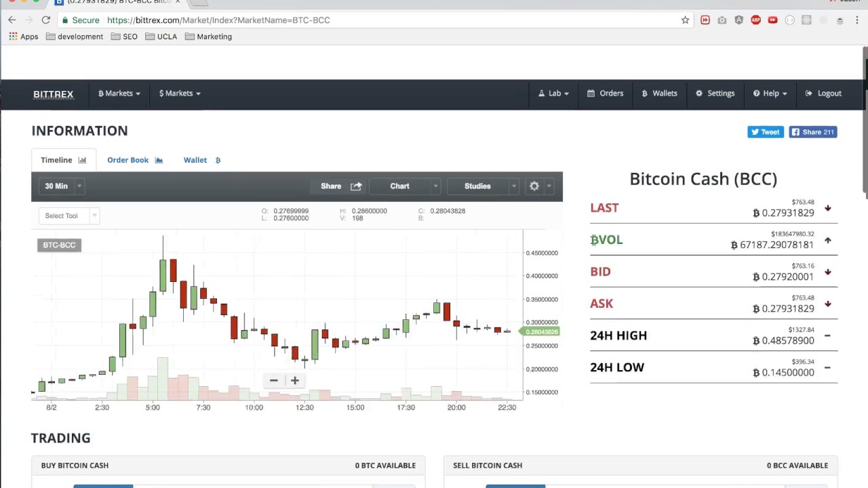Click the 0 BTC AVAILABLE text

385,466
